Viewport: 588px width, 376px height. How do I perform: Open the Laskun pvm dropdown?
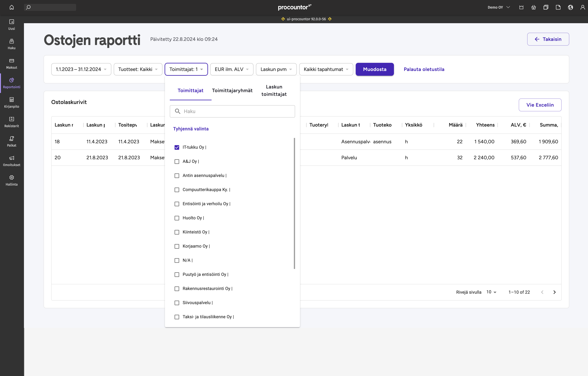(x=276, y=69)
